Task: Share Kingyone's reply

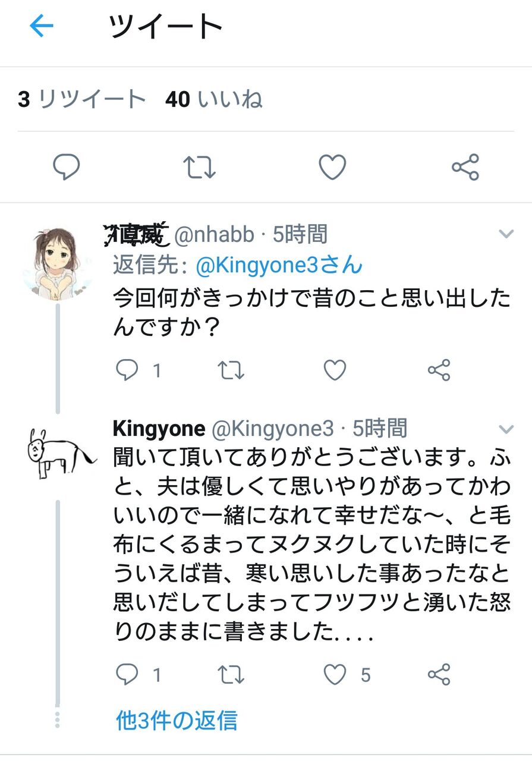Action: (x=439, y=675)
